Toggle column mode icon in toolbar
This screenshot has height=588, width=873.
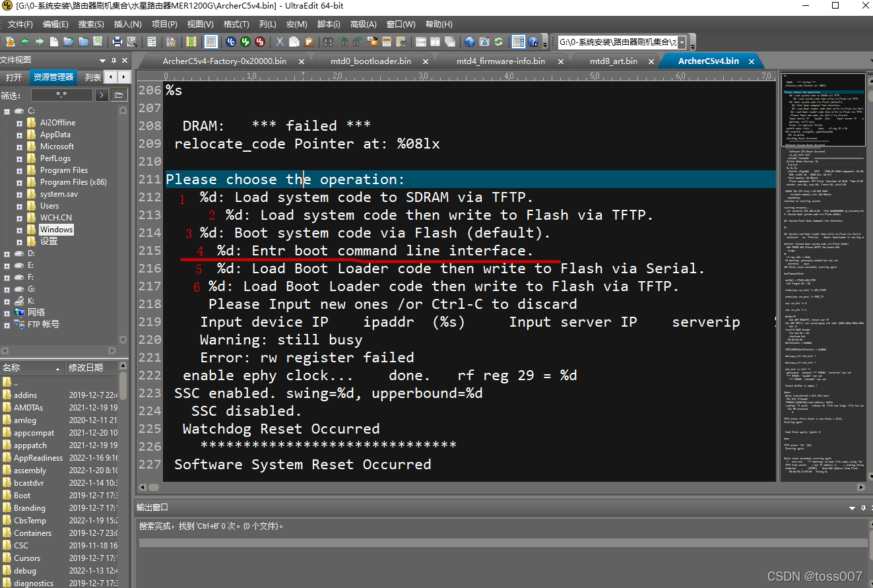pyautogui.click(x=191, y=42)
